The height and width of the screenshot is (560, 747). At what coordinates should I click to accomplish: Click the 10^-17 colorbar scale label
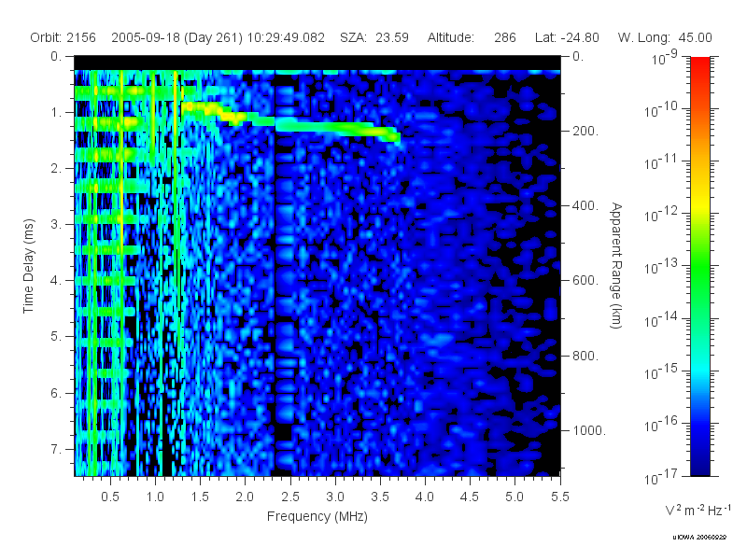point(660,477)
